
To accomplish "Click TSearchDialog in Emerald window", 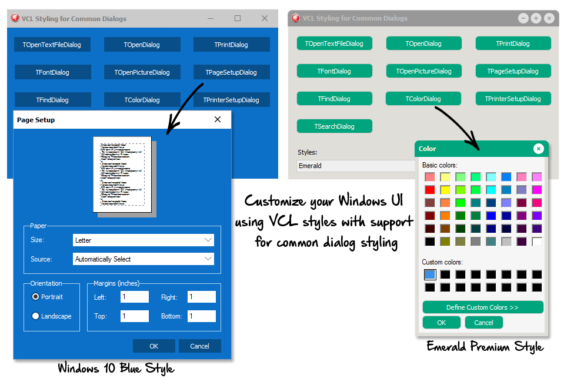I will pos(334,126).
